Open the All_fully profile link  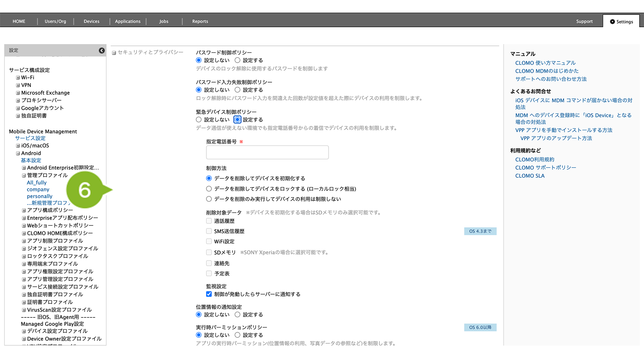[x=37, y=183]
